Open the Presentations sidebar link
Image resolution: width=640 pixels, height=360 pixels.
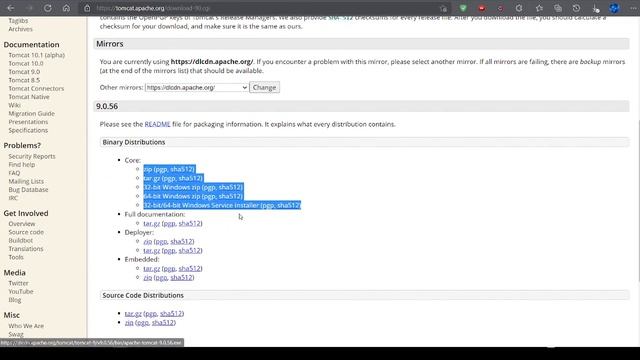(x=28, y=122)
